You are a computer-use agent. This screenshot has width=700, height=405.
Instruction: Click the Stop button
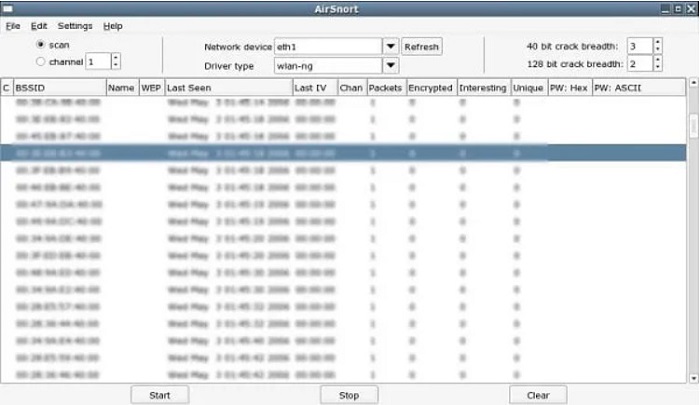pyautogui.click(x=349, y=395)
